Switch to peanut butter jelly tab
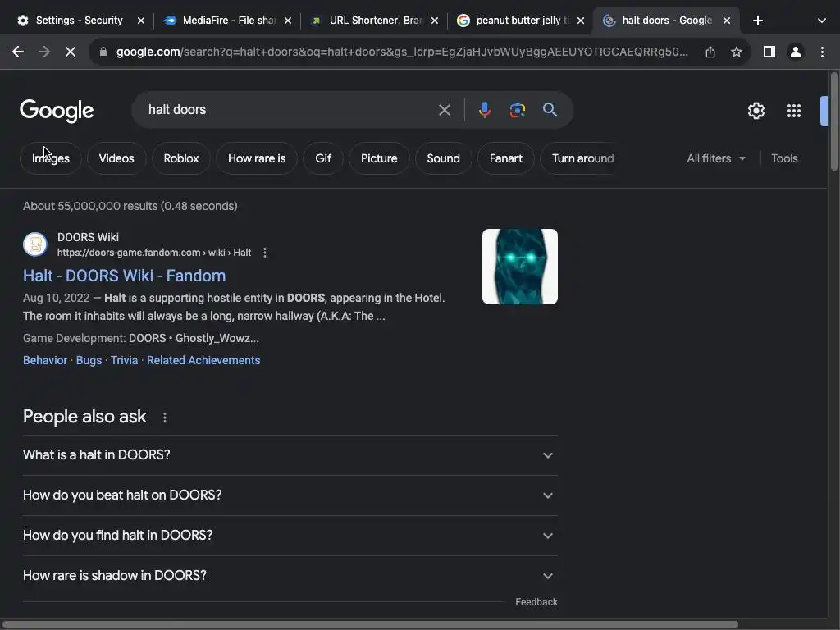 pos(521,21)
